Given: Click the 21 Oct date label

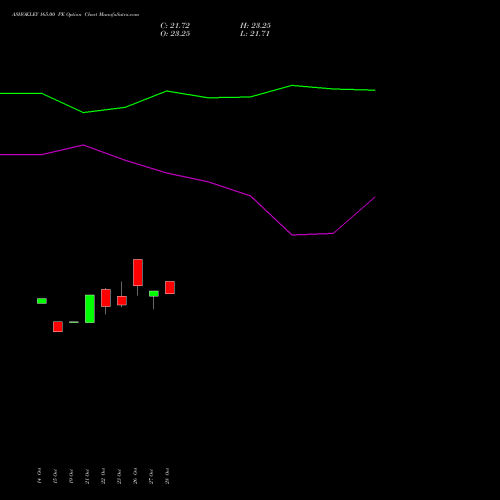Looking at the screenshot, I should click(87, 476).
